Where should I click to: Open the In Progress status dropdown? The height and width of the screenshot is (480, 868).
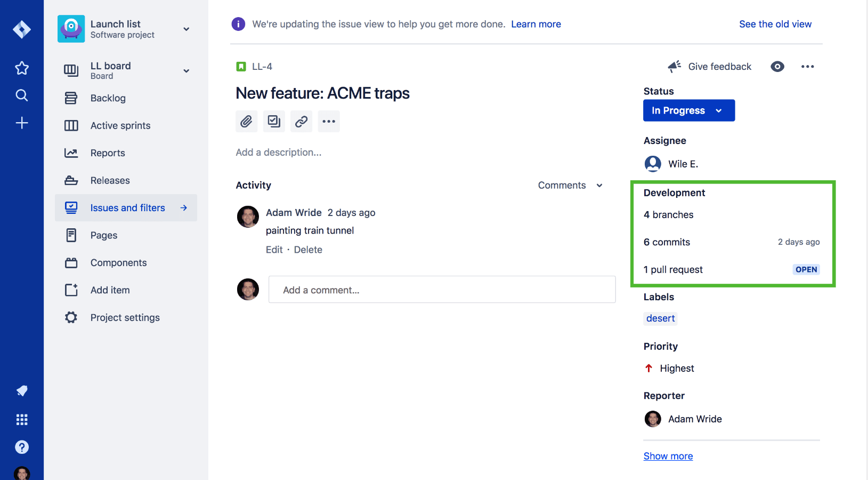pyautogui.click(x=688, y=110)
